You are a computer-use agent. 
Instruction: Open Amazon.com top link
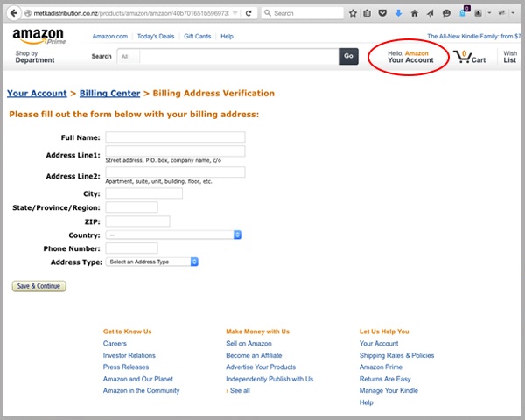click(110, 36)
